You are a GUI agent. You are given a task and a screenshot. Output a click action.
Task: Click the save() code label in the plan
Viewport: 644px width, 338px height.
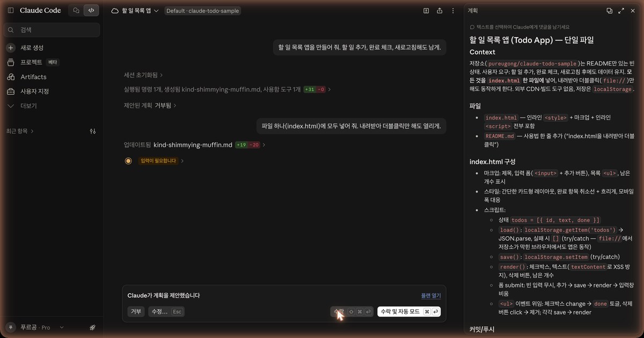pos(509,257)
